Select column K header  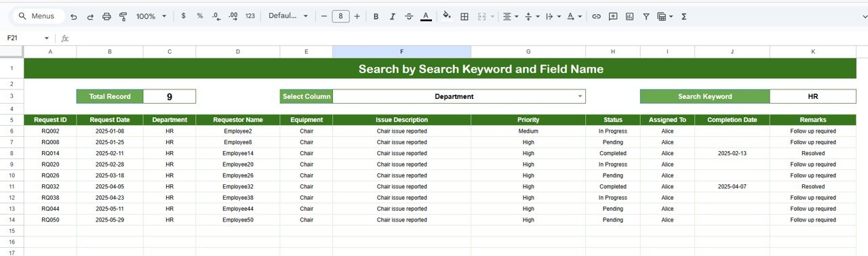click(813, 51)
